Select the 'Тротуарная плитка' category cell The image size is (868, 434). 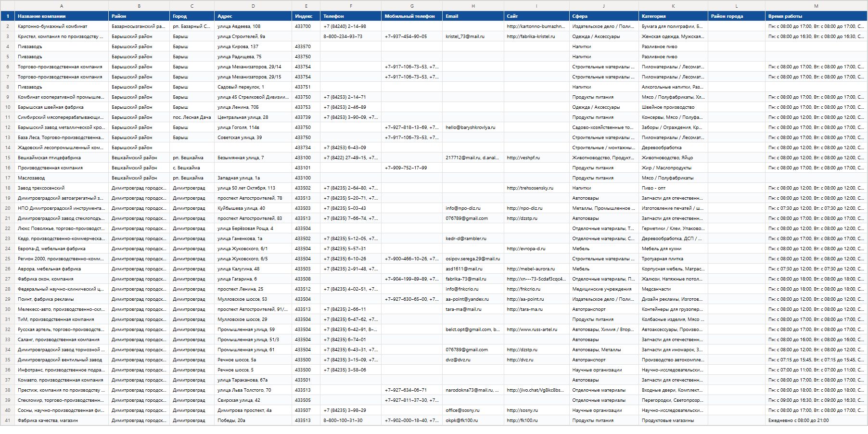(x=674, y=259)
